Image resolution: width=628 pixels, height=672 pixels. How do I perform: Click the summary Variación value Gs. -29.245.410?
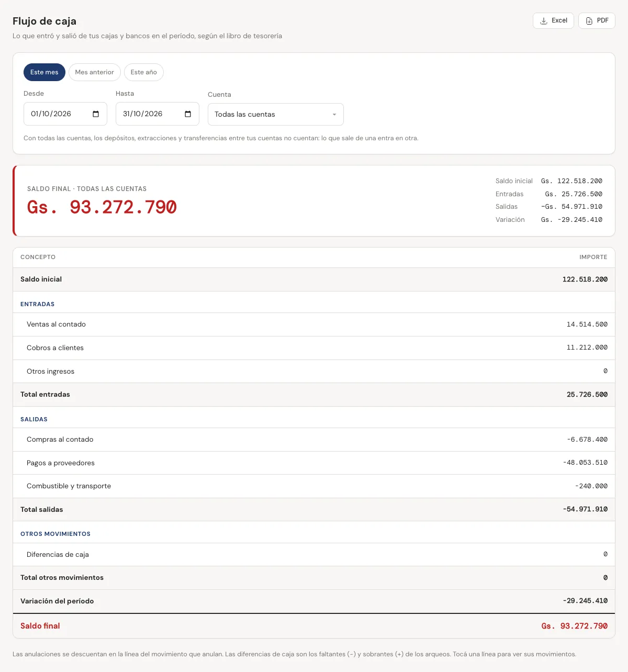[x=571, y=220]
